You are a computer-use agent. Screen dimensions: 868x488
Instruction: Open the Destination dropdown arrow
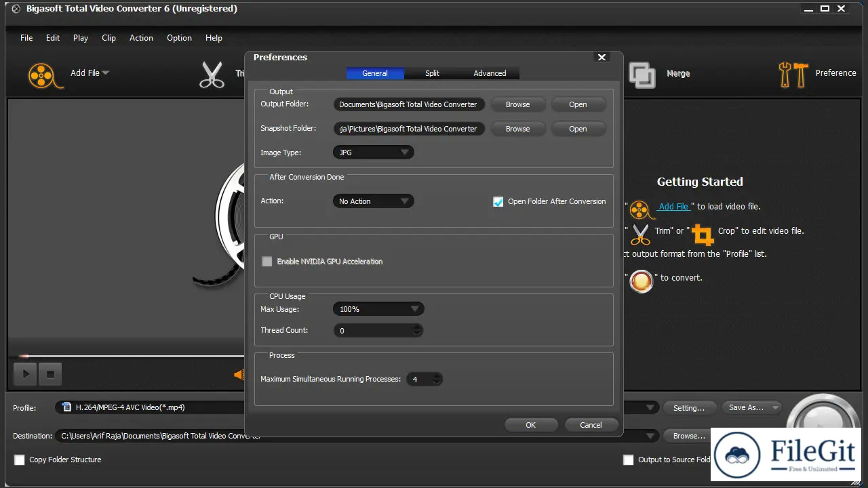click(x=650, y=436)
